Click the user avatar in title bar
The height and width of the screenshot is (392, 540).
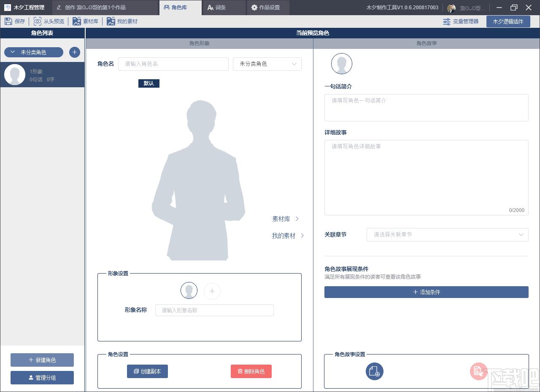451,8
